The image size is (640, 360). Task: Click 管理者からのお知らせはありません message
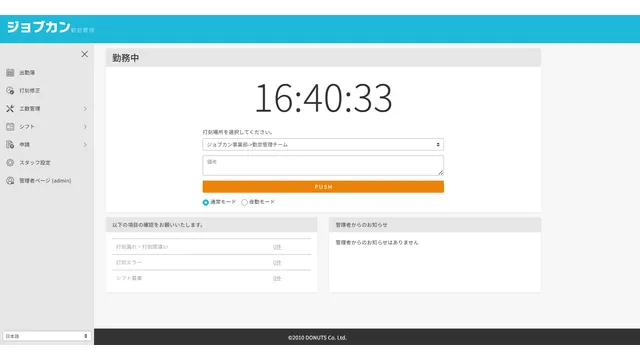pyautogui.click(x=377, y=242)
